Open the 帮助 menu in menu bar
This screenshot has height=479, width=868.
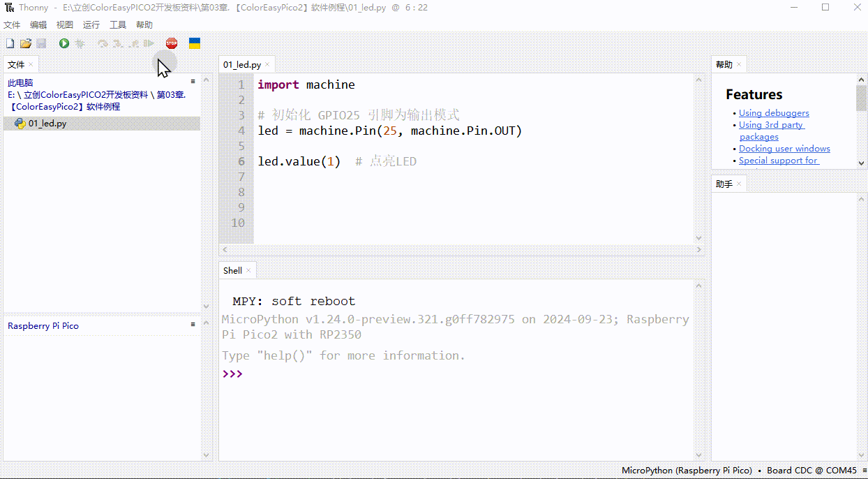pos(144,25)
